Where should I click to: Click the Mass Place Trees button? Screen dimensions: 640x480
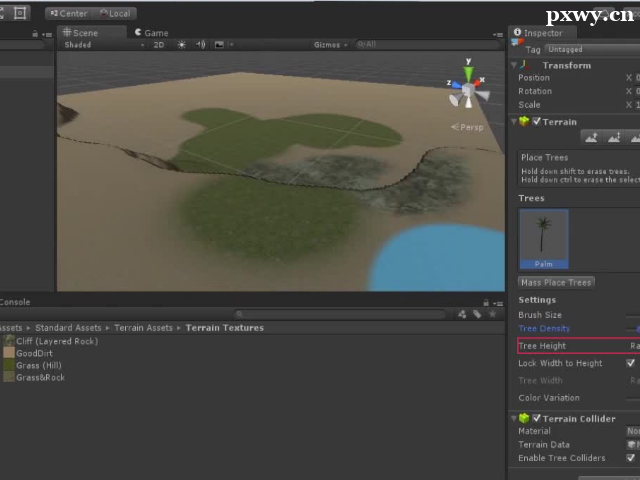pyautogui.click(x=556, y=282)
